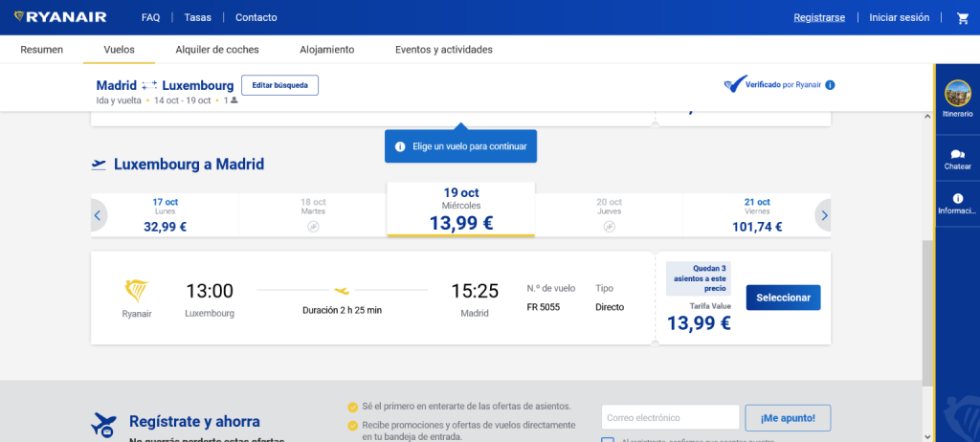Open the Tasas menu item
Image resolution: width=980 pixels, height=442 pixels.
[197, 17]
